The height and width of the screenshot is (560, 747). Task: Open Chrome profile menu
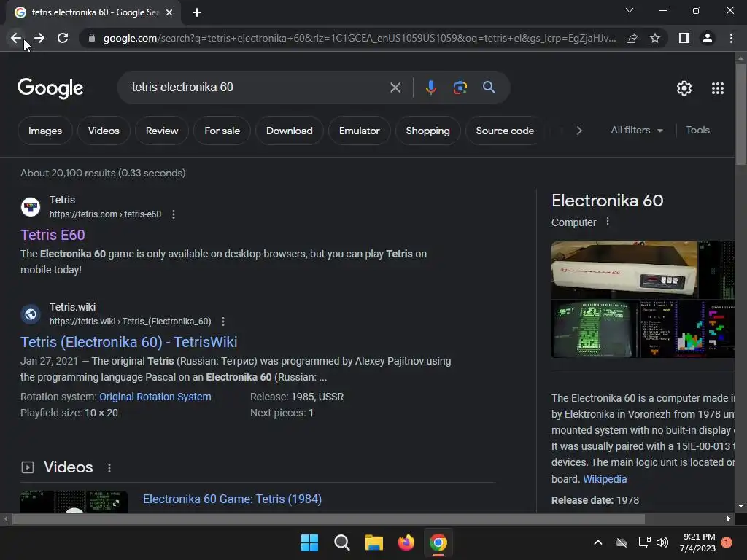click(708, 38)
